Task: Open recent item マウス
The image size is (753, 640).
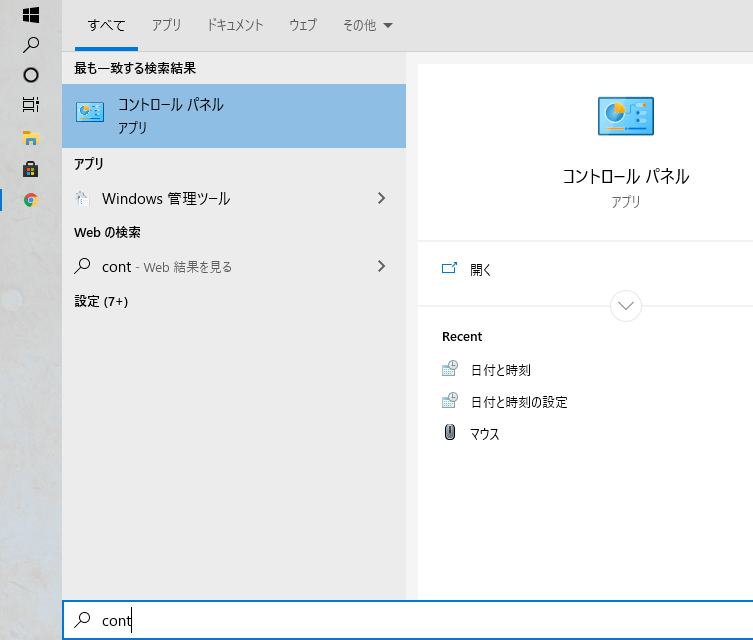Action: coord(485,434)
